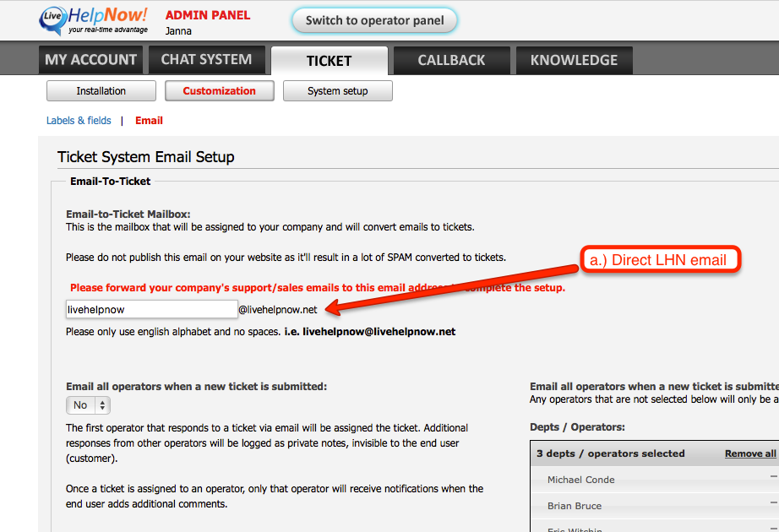This screenshot has width=779, height=532.
Task: Select Brian Bruce in the operators list
Action: tap(575, 506)
